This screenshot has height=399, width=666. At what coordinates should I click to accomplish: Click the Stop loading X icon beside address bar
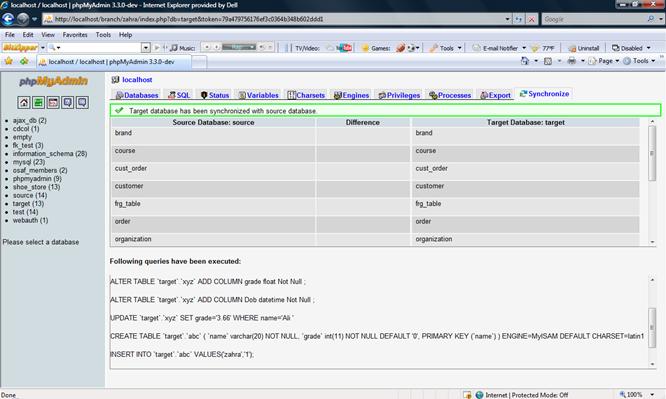[531, 19]
